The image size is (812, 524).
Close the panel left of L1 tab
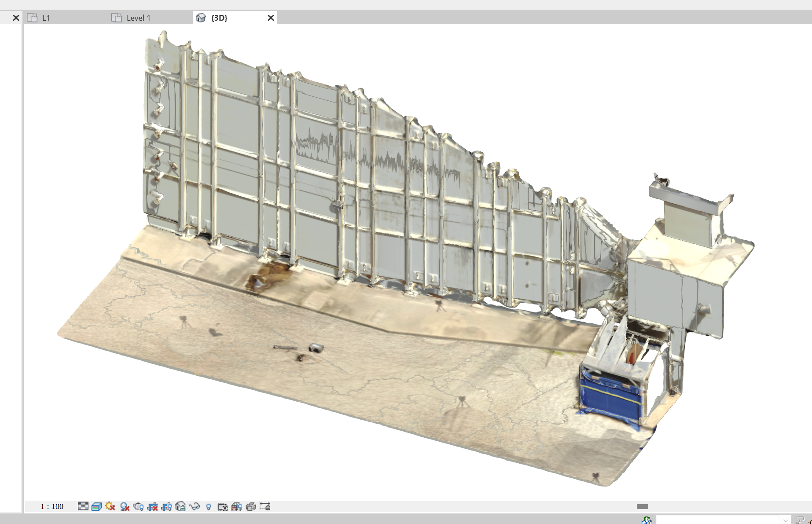pyautogui.click(x=16, y=18)
